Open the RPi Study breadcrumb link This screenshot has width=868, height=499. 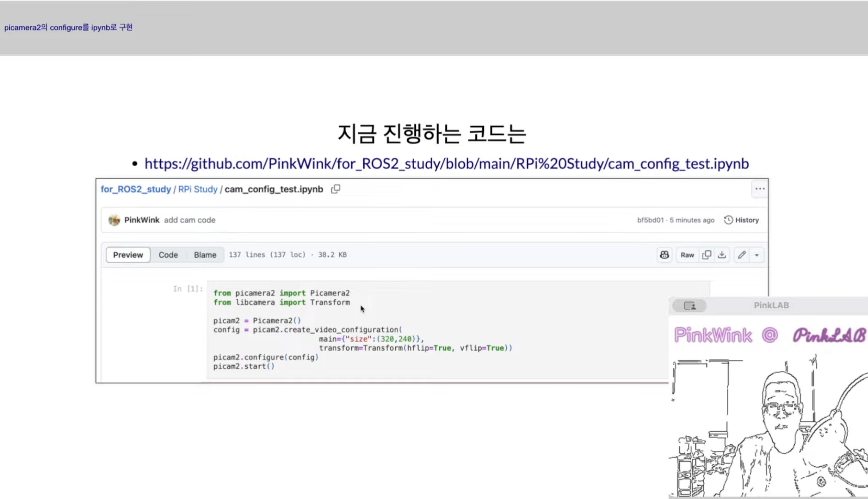198,189
